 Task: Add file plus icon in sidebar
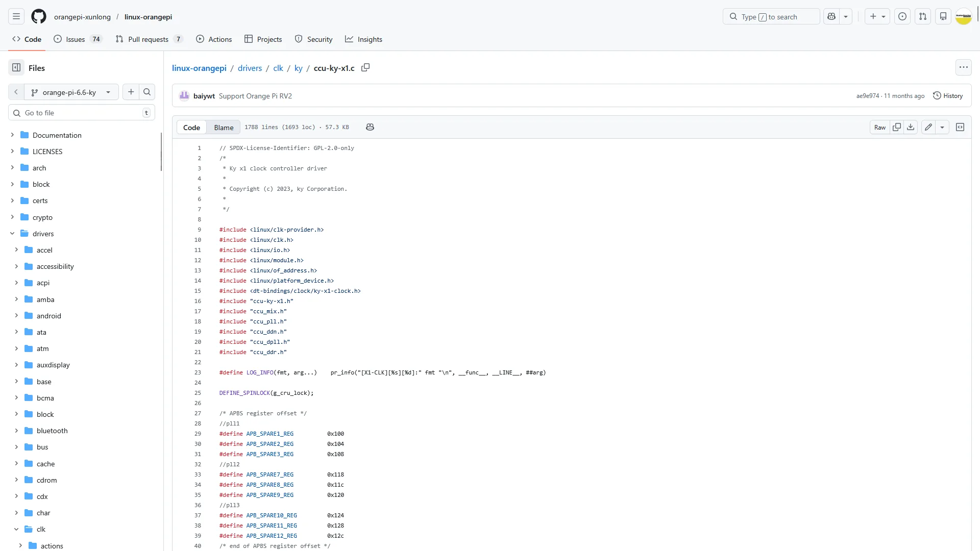(x=131, y=92)
